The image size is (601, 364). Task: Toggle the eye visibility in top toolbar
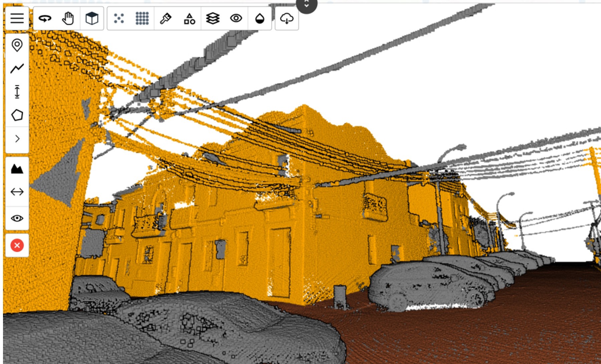[x=236, y=18]
